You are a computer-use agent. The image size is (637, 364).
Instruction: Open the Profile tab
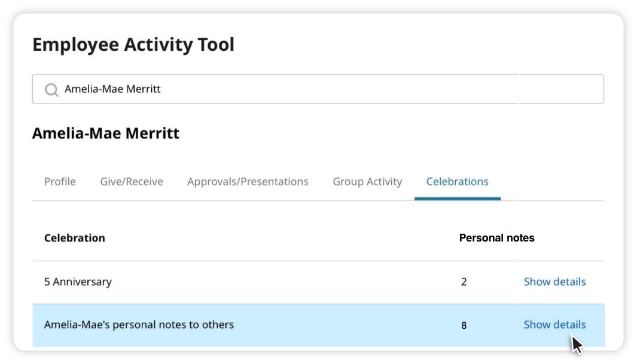(x=60, y=182)
